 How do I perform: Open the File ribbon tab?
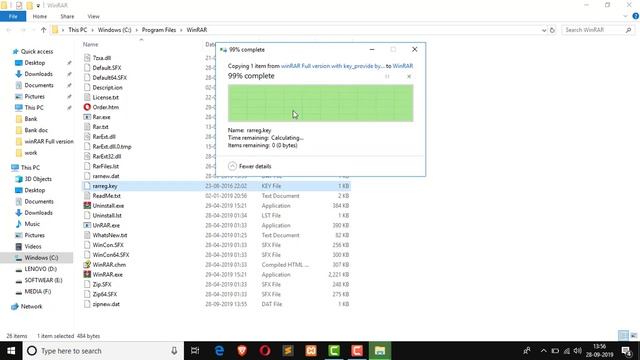[13, 16]
